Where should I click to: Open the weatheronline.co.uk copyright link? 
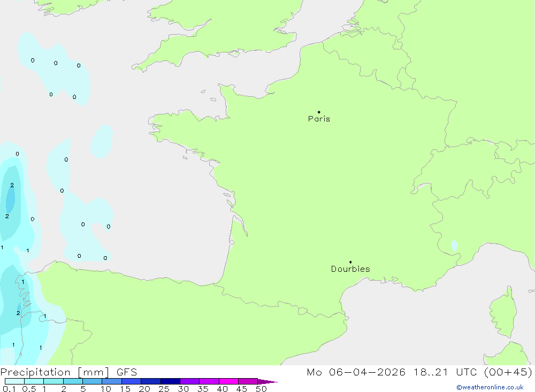coord(490,387)
